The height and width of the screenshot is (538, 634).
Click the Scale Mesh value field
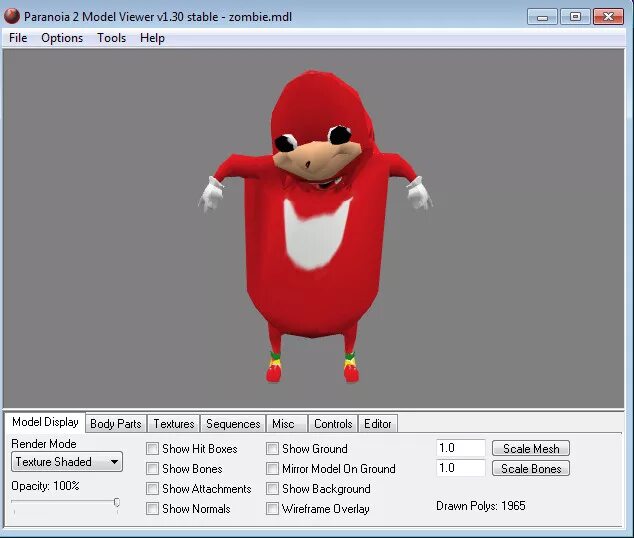pyautogui.click(x=461, y=448)
